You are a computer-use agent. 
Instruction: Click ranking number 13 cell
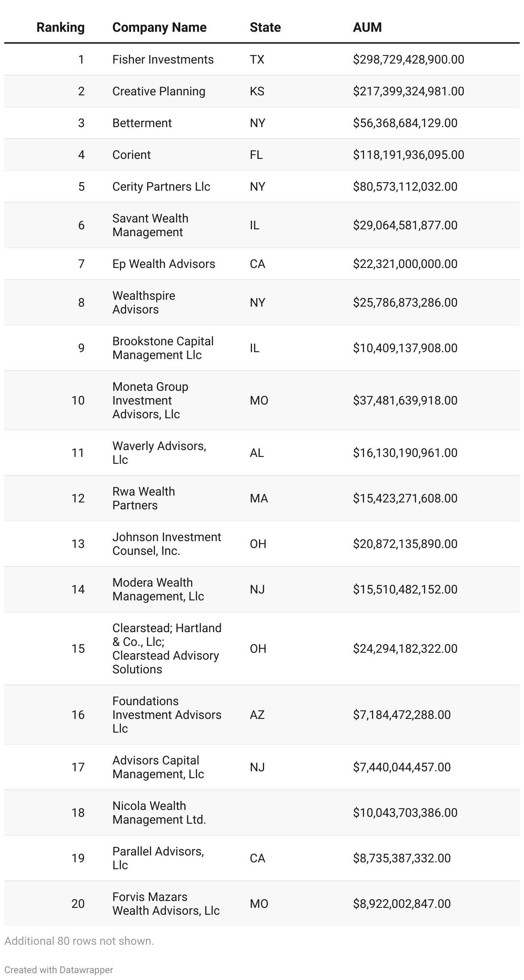point(78,544)
